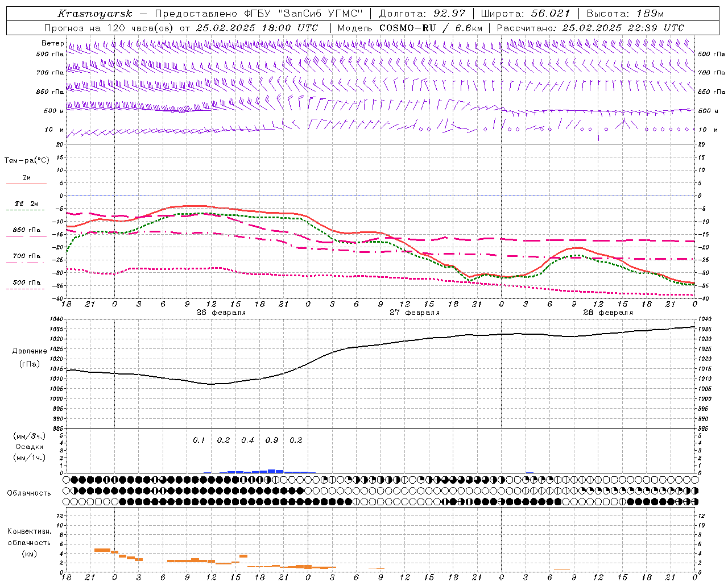Click the 'Конвективн.' label
The image size is (728, 582).
(30, 531)
